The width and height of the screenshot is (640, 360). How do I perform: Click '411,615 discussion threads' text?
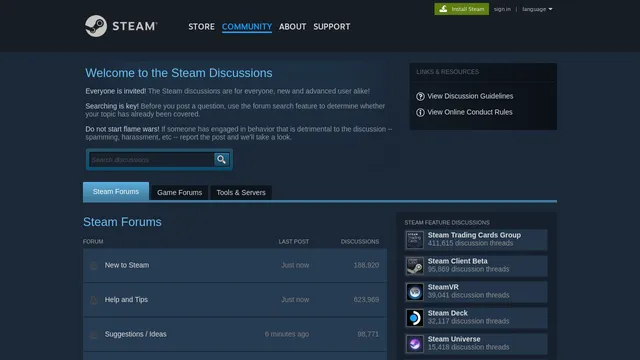470,243
